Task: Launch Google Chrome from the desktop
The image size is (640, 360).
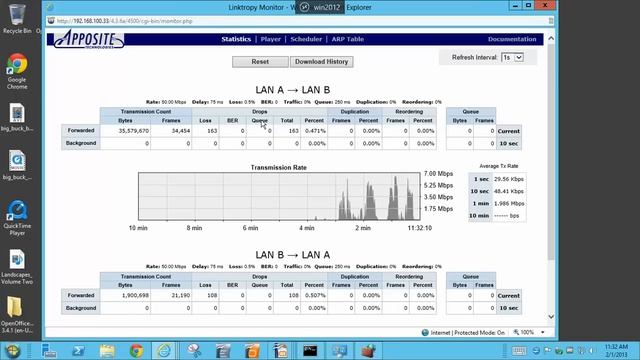Action: 17,71
